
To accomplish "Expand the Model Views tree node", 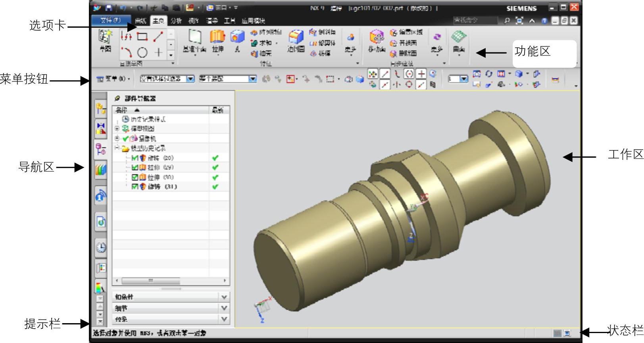I will (117, 129).
